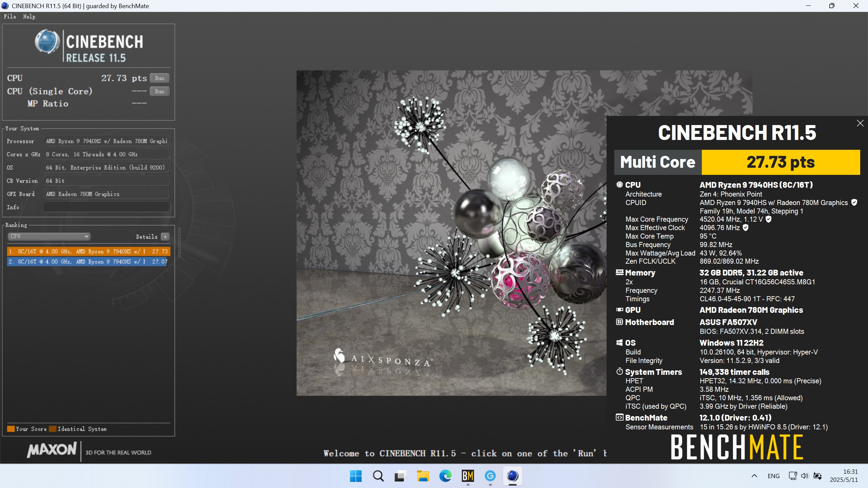Click the GFX Board field value
This screenshot has width=868, height=488.
coord(106,194)
